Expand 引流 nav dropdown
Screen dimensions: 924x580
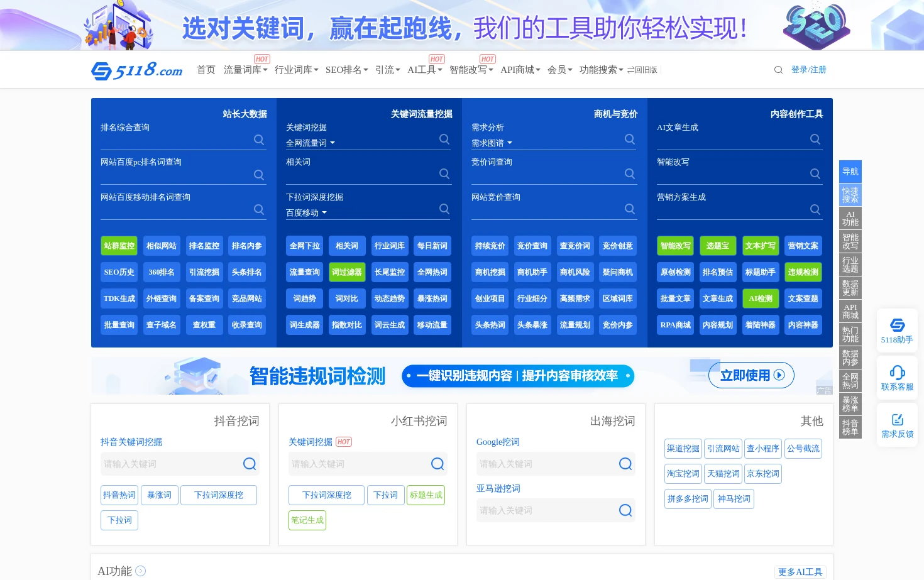388,70
